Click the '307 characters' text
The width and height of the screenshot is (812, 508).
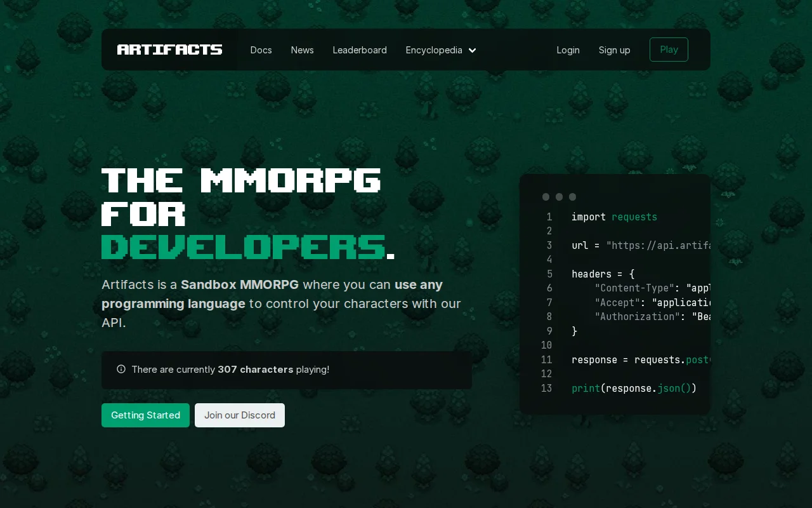pos(255,370)
